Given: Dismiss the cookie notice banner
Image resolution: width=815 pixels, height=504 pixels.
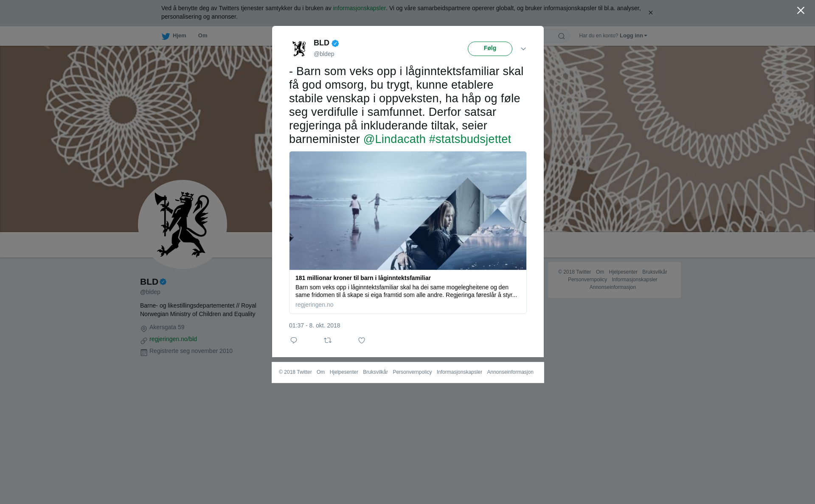Looking at the screenshot, I should [x=650, y=13].
